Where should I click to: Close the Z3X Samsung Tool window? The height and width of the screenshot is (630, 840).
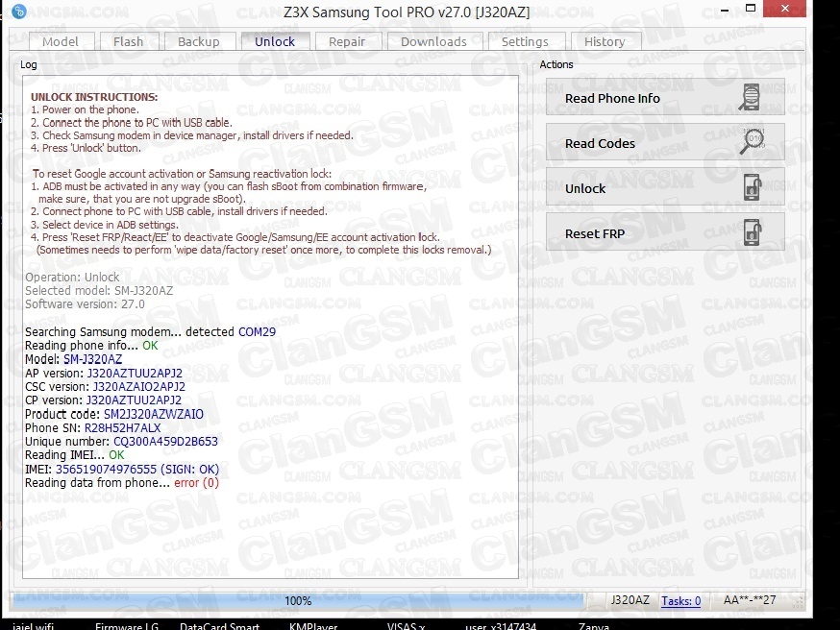785,9
